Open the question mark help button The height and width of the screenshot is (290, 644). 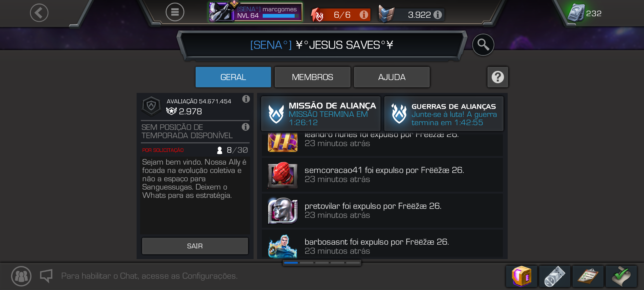click(498, 77)
